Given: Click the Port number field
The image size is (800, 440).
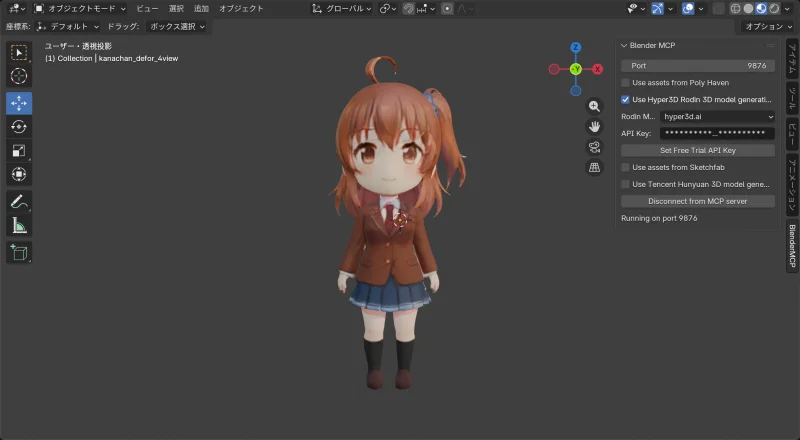Looking at the screenshot, I should pos(697,65).
